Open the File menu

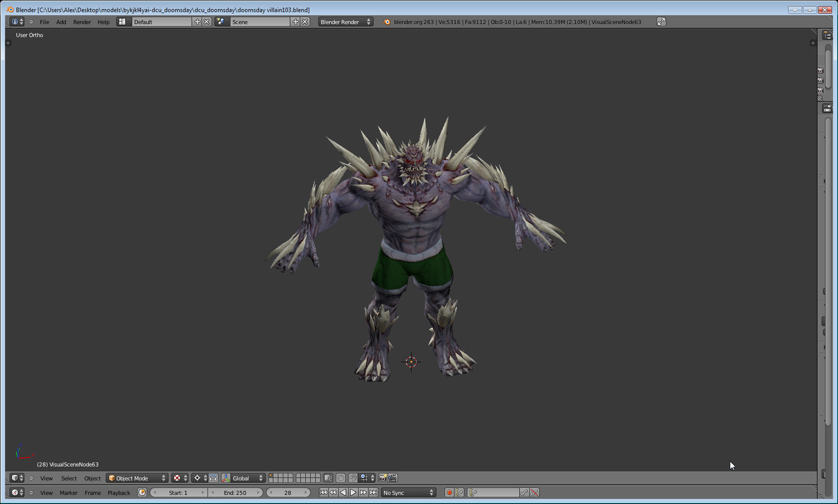(45, 22)
